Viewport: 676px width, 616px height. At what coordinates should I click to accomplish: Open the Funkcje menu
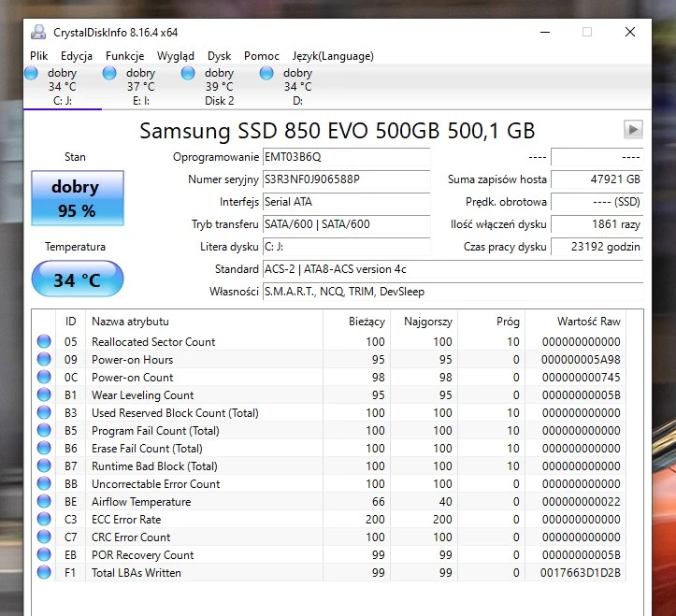coord(124,56)
